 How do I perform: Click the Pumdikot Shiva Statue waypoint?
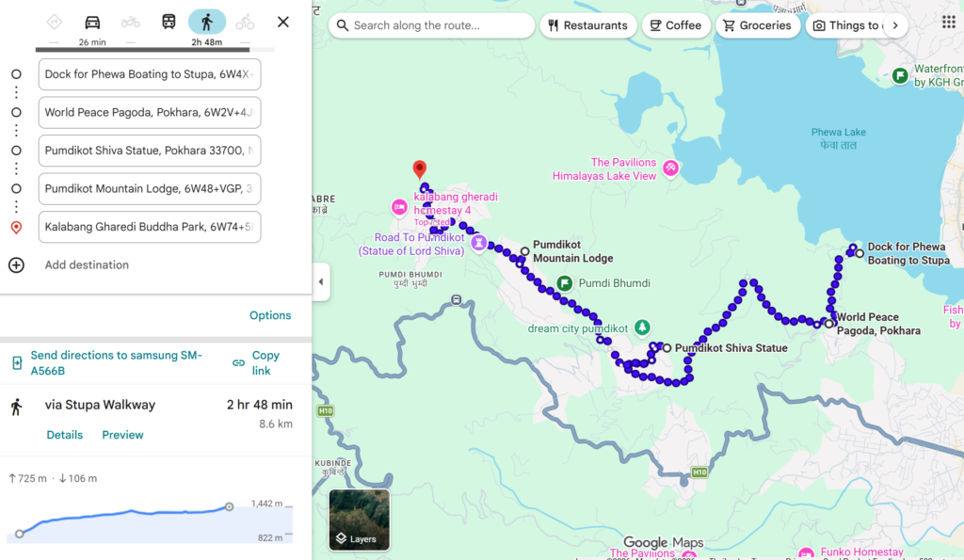[x=667, y=348]
